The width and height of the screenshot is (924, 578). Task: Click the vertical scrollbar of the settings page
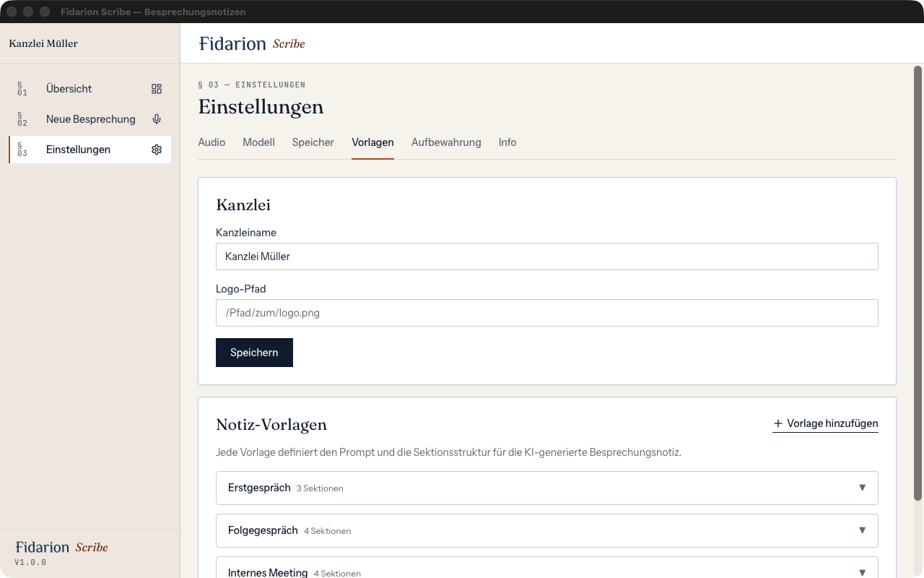pyautogui.click(x=918, y=282)
